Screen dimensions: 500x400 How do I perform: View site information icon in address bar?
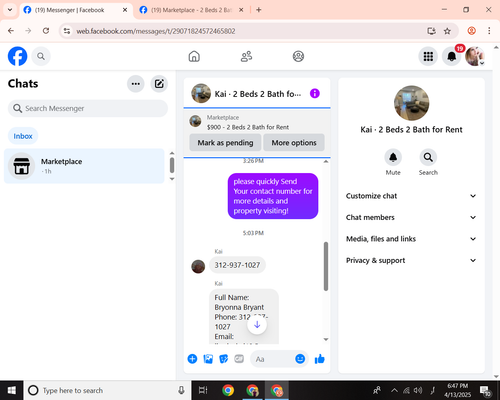(x=67, y=31)
